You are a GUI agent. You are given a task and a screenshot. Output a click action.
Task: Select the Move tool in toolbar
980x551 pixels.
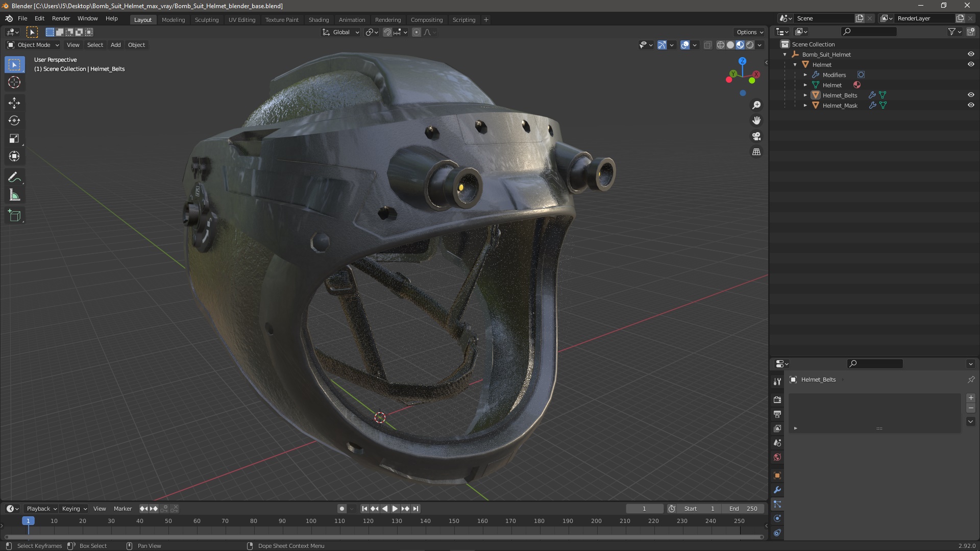(x=14, y=103)
